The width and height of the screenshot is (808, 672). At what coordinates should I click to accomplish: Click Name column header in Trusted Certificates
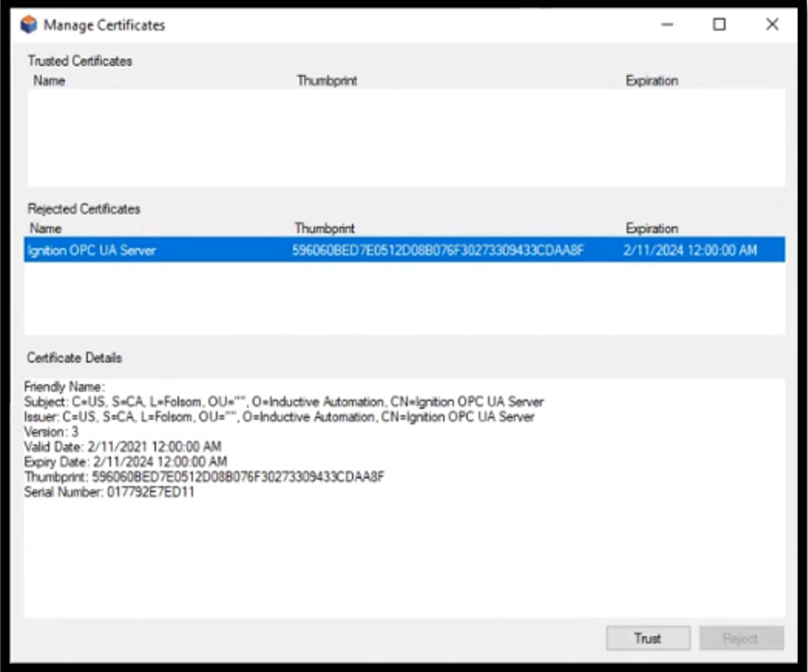pyautogui.click(x=49, y=81)
